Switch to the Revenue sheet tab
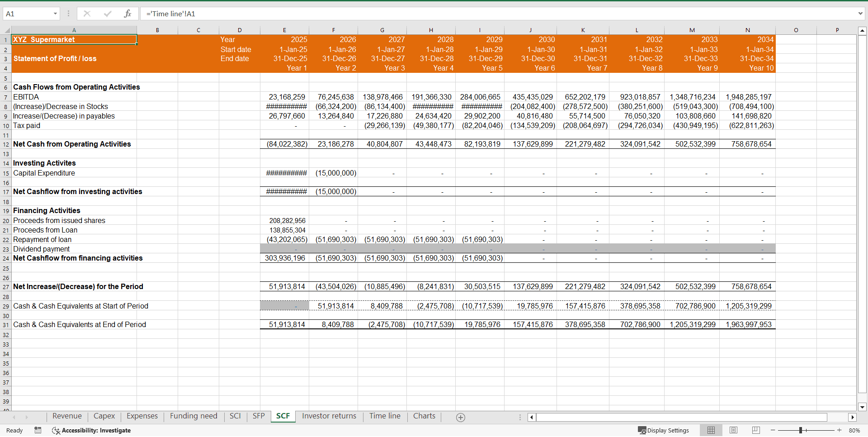 [x=67, y=416]
